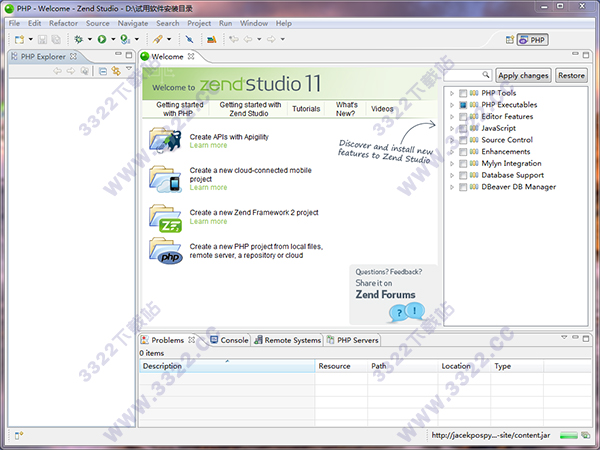This screenshot has height=450, width=600.
Task: Expand the PHP Executables tree node
Action: (x=452, y=105)
